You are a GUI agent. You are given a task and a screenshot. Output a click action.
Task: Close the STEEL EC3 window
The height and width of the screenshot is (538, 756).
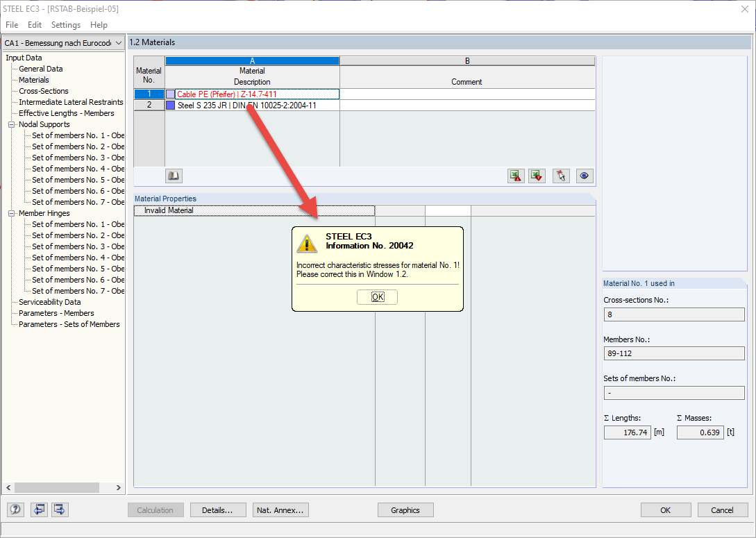(744, 9)
